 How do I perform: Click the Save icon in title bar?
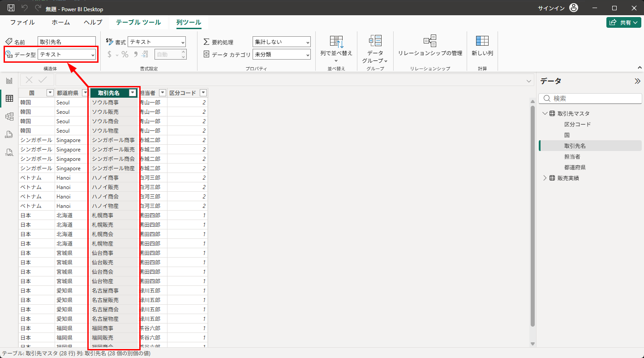[x=11, y=8]
